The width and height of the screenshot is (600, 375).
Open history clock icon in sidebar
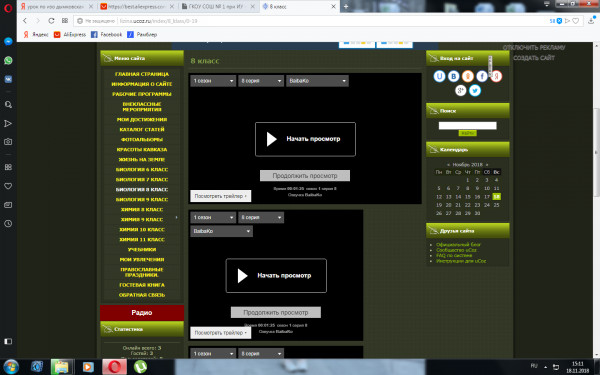pyautogui.click(x=8, y=223)
